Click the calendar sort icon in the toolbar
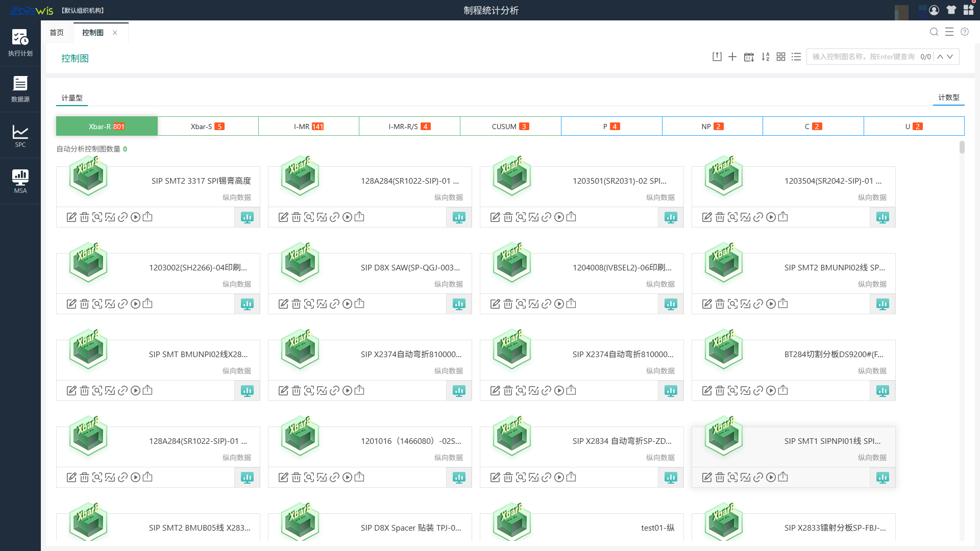The width and height of the screenshot is (980, 551). (x=749, y=57)
